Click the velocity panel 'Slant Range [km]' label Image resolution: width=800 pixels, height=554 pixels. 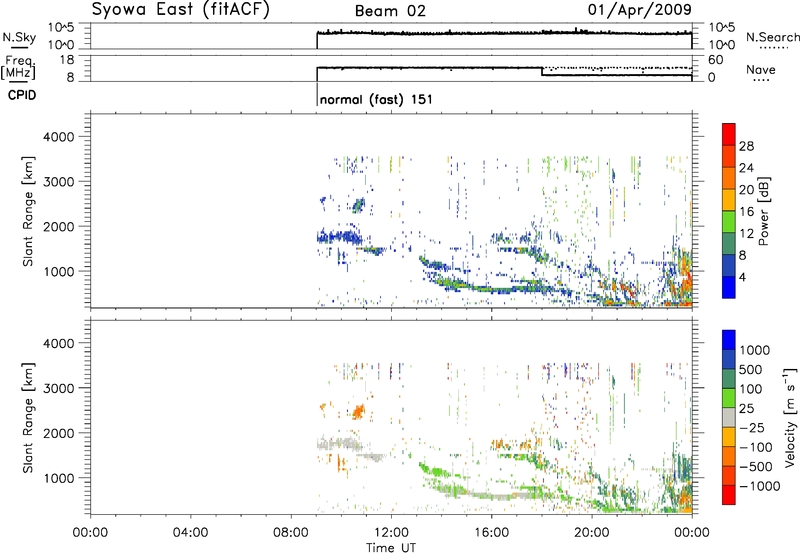(x=28, y=418)
